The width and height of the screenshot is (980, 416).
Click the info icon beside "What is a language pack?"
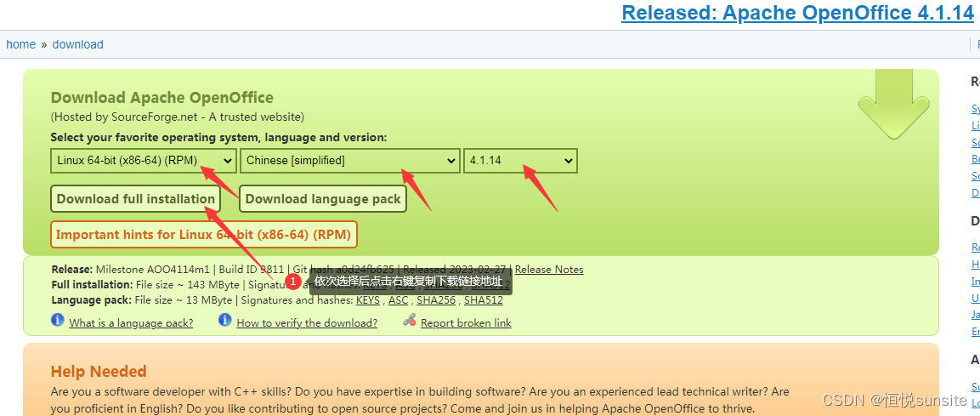[58, 320]
